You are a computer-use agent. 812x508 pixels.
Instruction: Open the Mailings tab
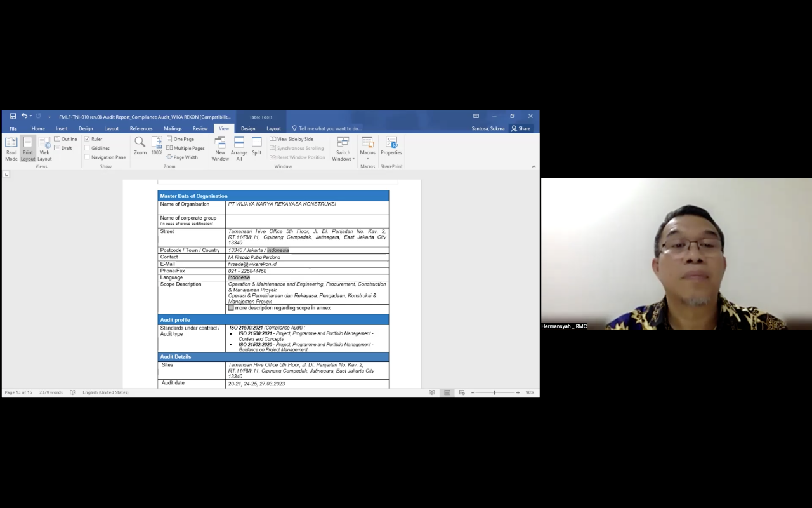tap(173, 128)
